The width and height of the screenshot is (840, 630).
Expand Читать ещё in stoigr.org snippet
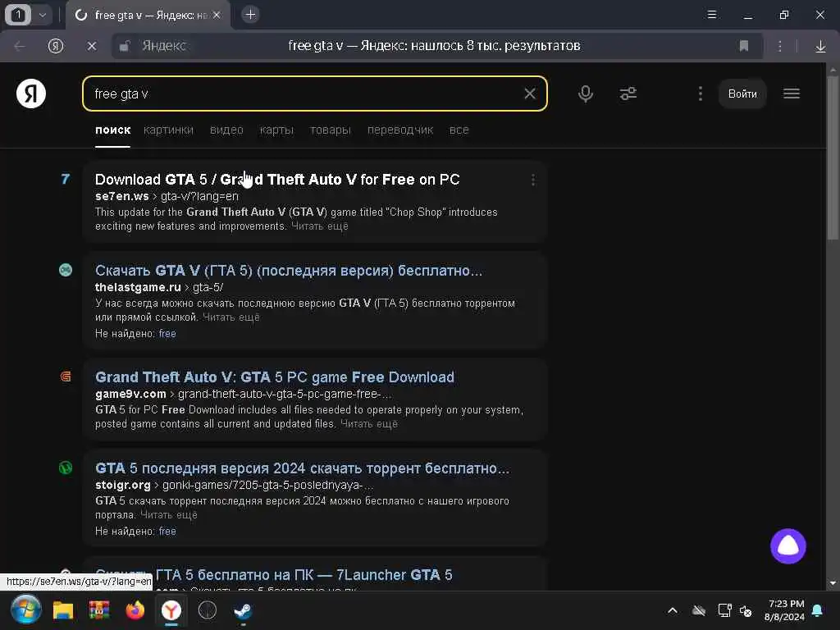click(x=169, y=515)
